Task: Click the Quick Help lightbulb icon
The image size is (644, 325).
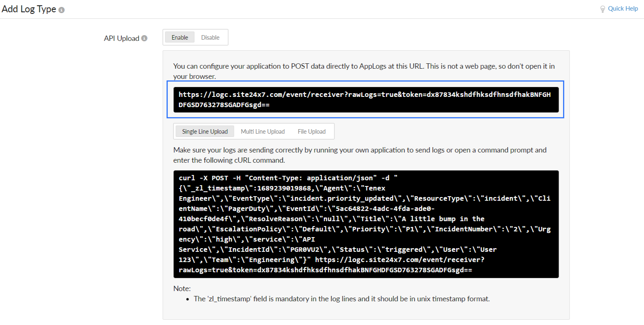Action: coord(602,9)
